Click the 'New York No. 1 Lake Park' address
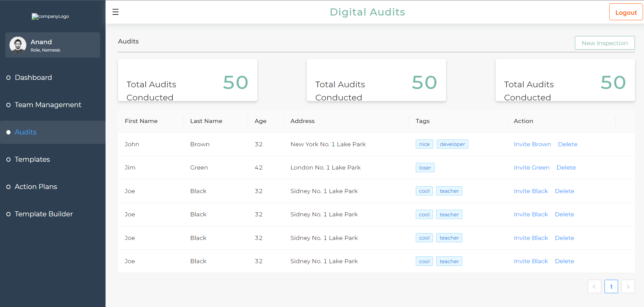 pyautogui.click(x=328, y=144)
